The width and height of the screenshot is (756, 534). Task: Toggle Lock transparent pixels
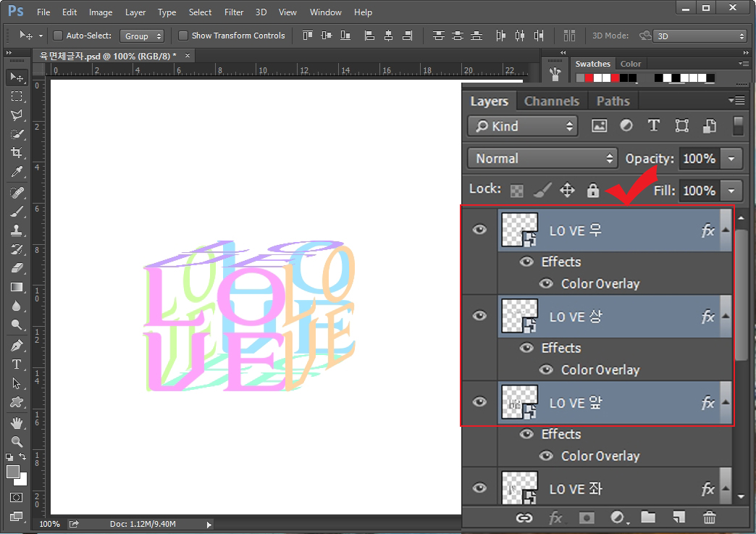tap(517, 191)
